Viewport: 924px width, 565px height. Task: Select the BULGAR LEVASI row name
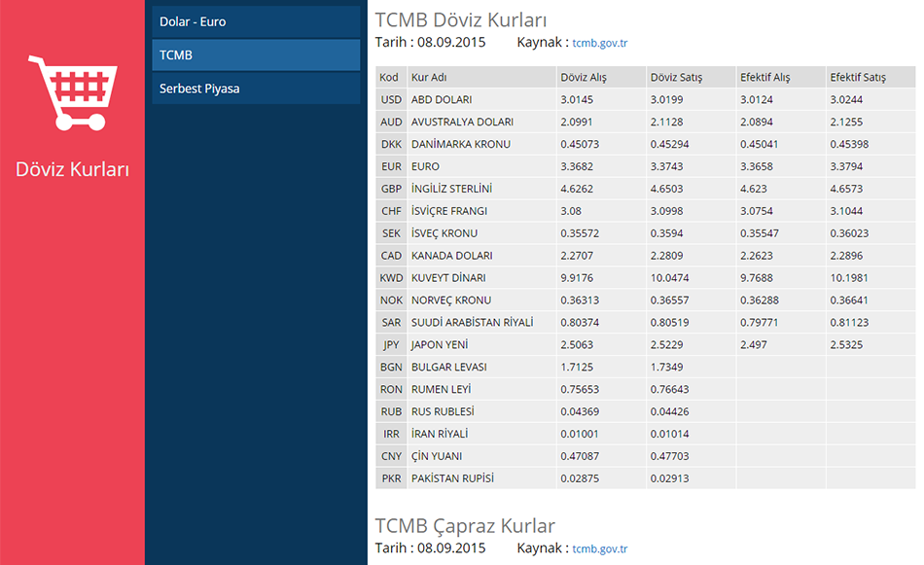pyautogui.click(x=449, y=367)
